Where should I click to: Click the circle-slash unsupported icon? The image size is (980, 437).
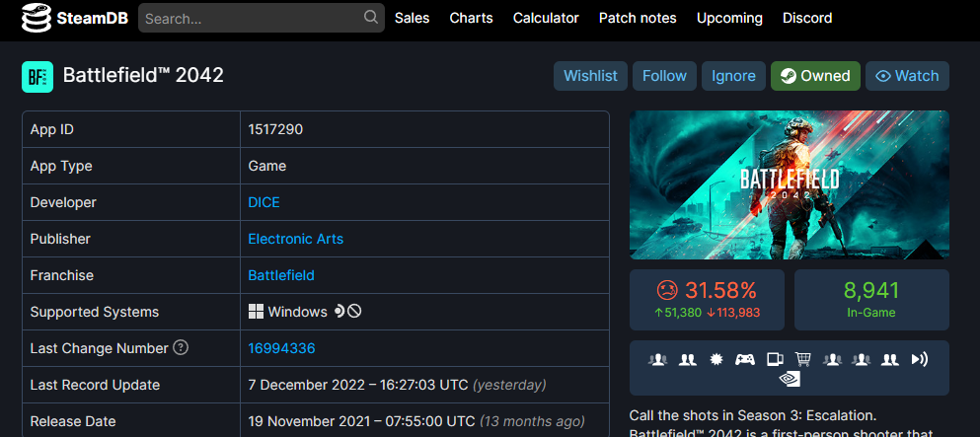click(x=354, y=311)
